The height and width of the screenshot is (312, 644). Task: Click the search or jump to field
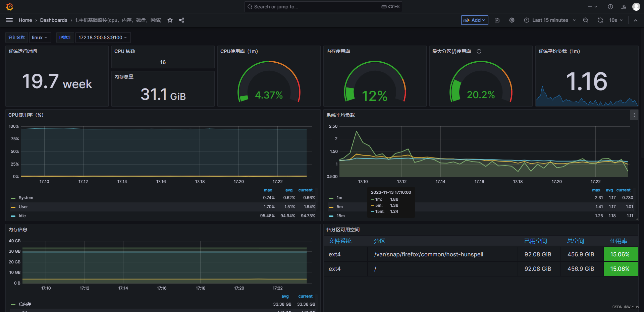click(323, 7)
